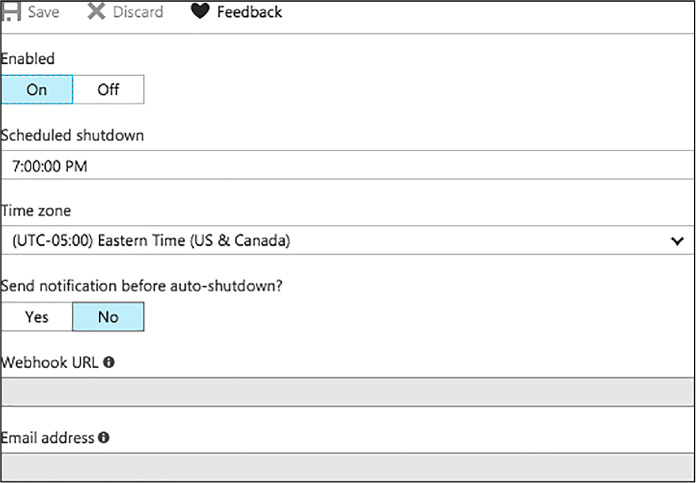Click the Webhook URL input field
The width and height of the screenshot is (696, 483).
coord(348,392)
